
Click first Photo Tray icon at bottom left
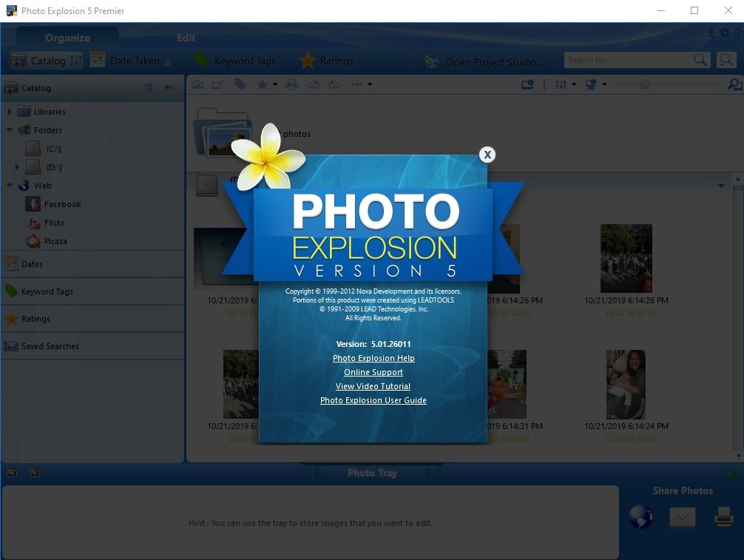click(13, 473)
